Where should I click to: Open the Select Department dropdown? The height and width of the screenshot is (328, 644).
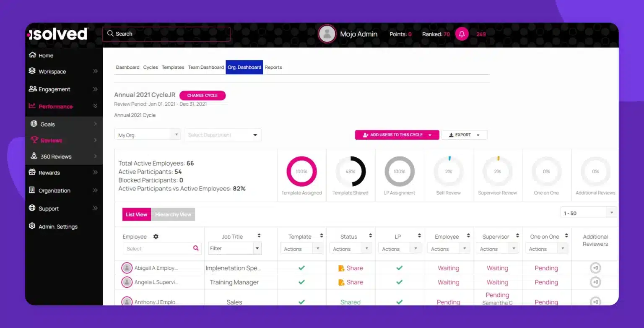(223, 135)
